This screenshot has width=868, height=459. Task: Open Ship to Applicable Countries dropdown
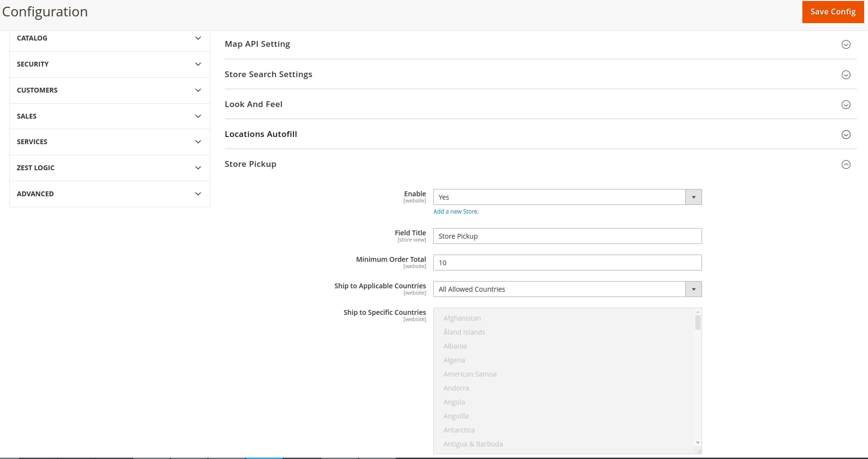tap(567, 289)
